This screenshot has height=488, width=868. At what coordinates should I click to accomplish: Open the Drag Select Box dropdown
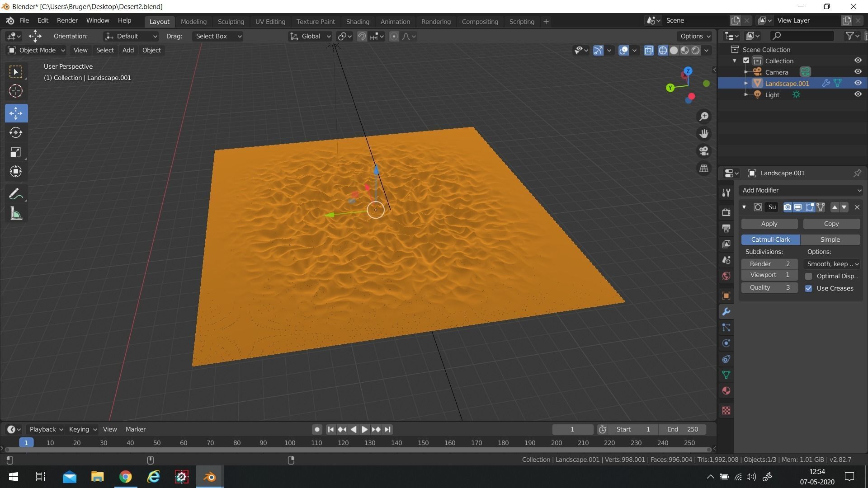(x=217, y=36)
